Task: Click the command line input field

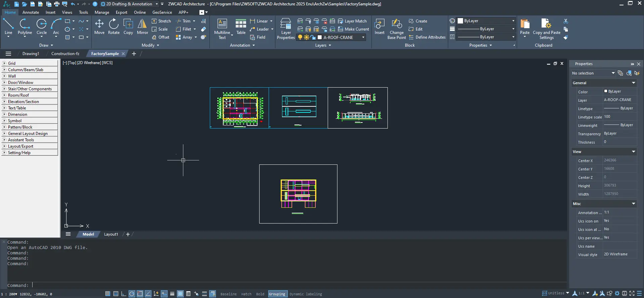Action: 299,285
